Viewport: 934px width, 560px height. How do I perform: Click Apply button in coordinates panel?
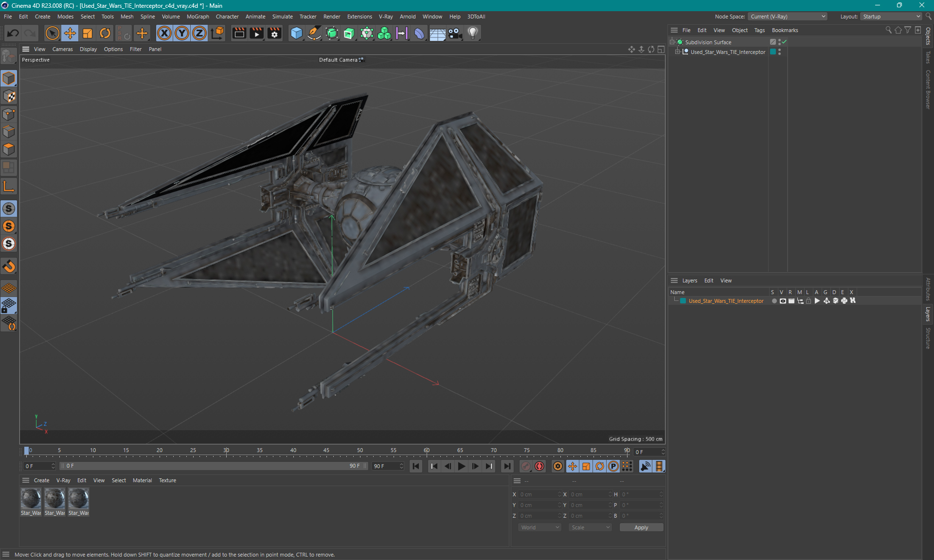[x=641, y=527]
